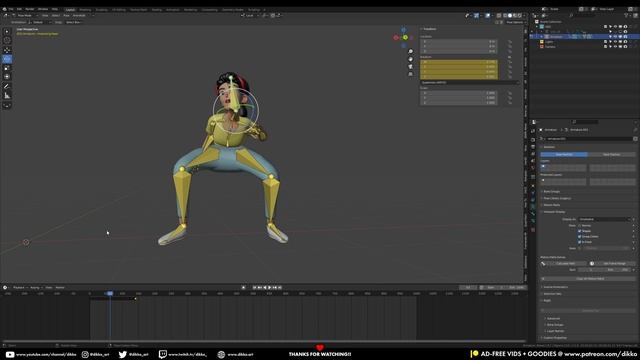Click the properties panel search field

(x=584, y=122)
